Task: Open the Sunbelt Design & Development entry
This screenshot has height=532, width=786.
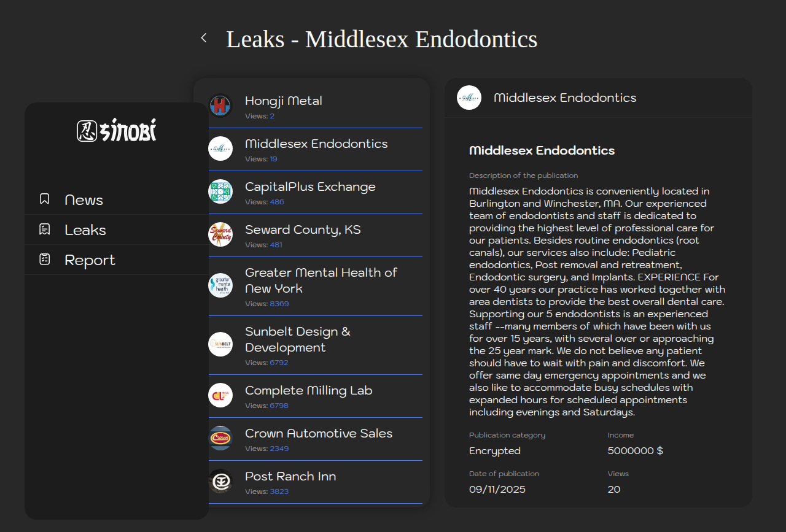Action: [x=298, y=339]
